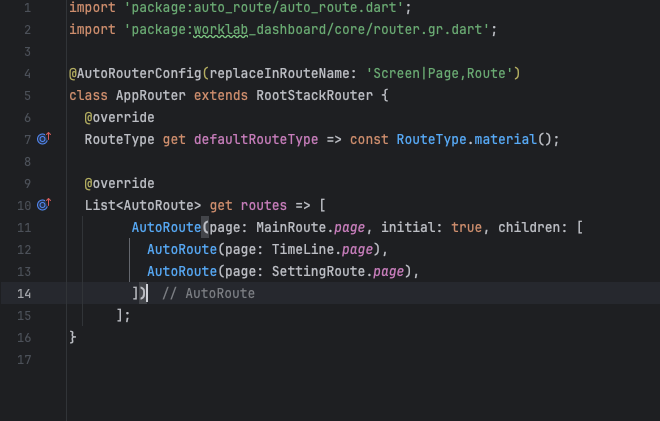Click the defaultRouteType getter name
Image resolution: width=660 pixels, height=421 pixels.
(256, 139)
